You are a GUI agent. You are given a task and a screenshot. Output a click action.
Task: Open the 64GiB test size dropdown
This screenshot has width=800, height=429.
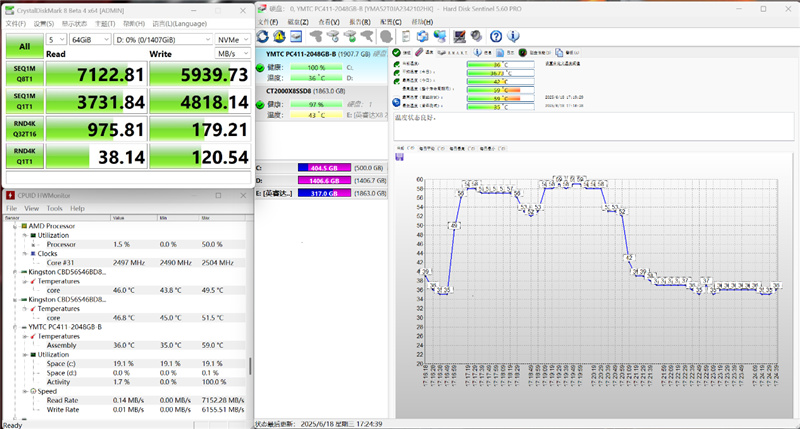pyautogui.click(x=92, y=39)
